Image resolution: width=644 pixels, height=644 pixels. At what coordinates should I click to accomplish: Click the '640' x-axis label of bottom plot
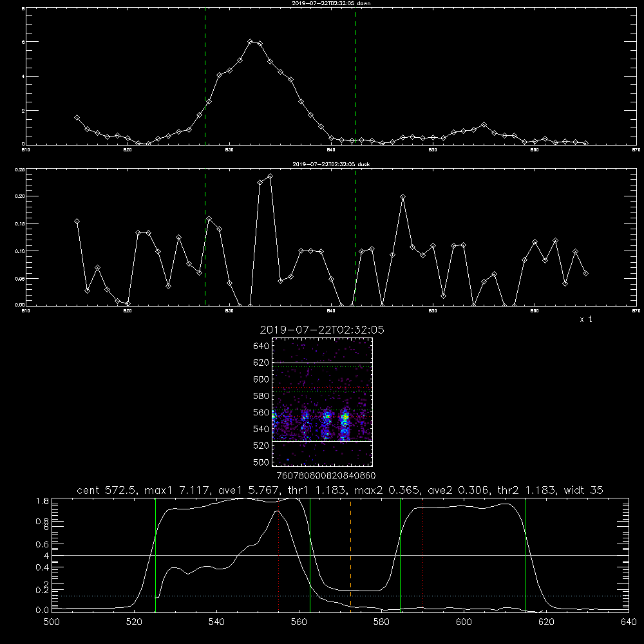629,622
